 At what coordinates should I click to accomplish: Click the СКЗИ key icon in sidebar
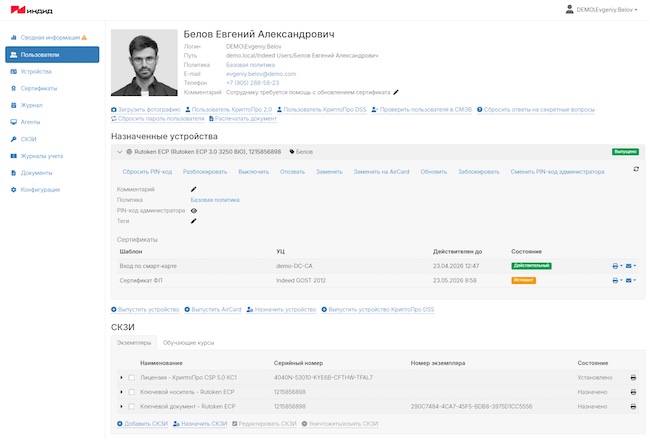pyautogui.click(x=13, y=139)
